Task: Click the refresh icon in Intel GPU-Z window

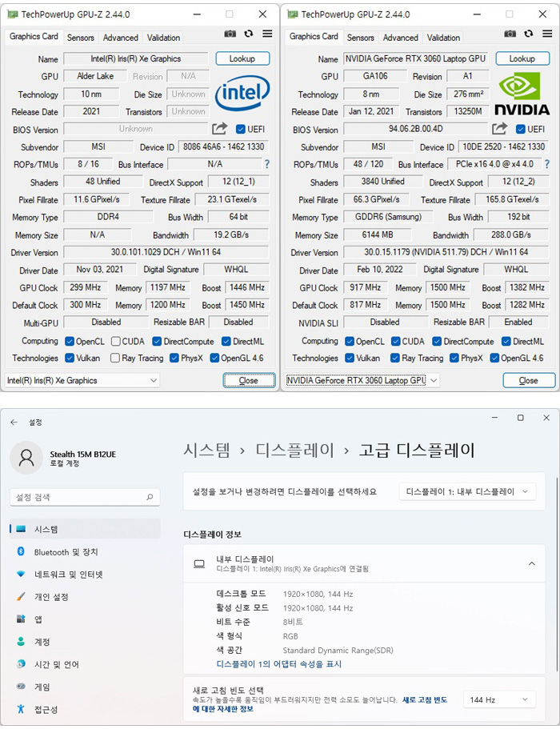Action: point(249,34)
